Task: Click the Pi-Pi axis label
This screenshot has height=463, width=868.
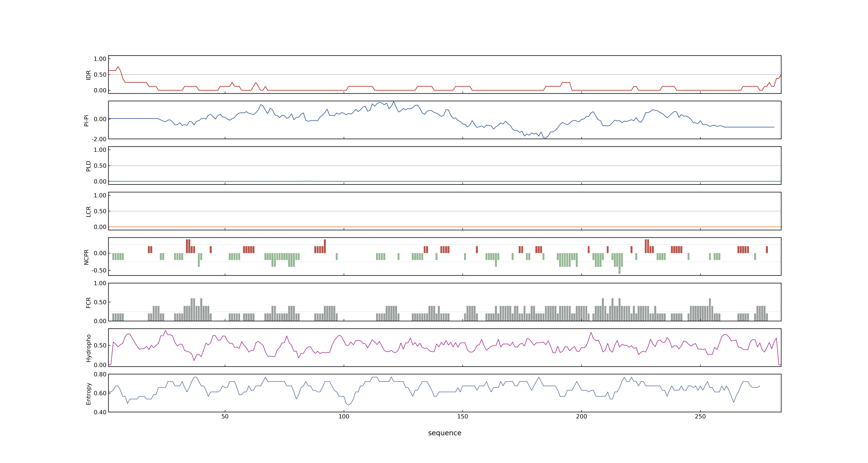Action: pos(86,120)
